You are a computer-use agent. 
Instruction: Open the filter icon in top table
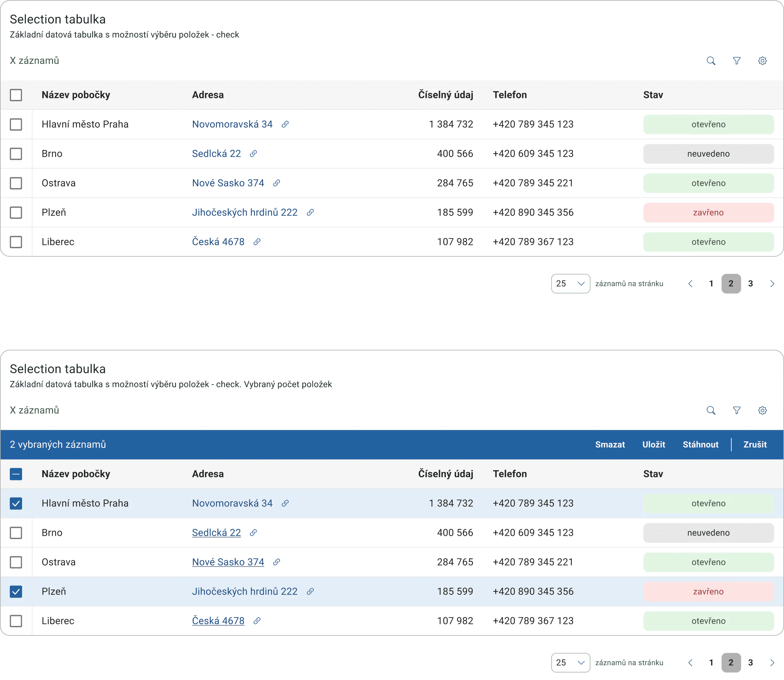click(x=737, y=61)
